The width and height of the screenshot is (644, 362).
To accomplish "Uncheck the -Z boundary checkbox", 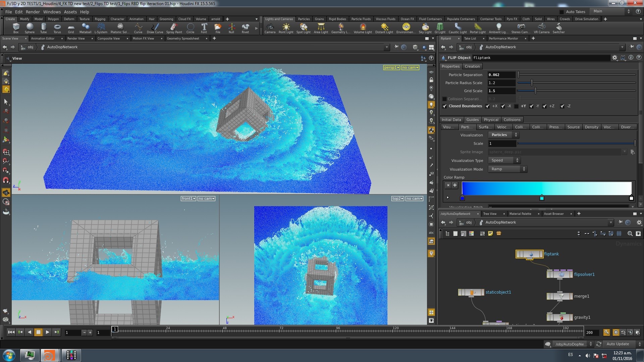I will coord(562,106).
